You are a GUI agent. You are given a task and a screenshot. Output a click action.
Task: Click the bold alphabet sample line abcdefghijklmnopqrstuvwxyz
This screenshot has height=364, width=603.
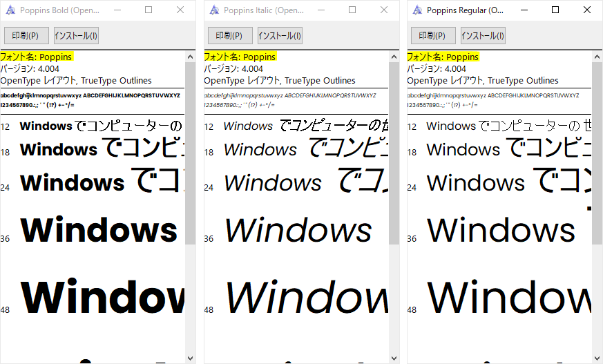pos(90,95)
